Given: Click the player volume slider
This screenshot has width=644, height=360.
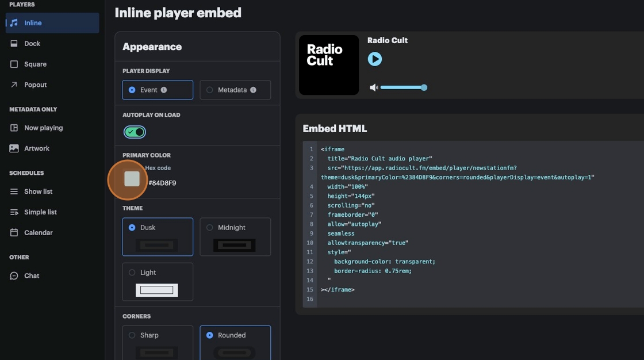Looking at the screenshot, I should click(403, 87).
